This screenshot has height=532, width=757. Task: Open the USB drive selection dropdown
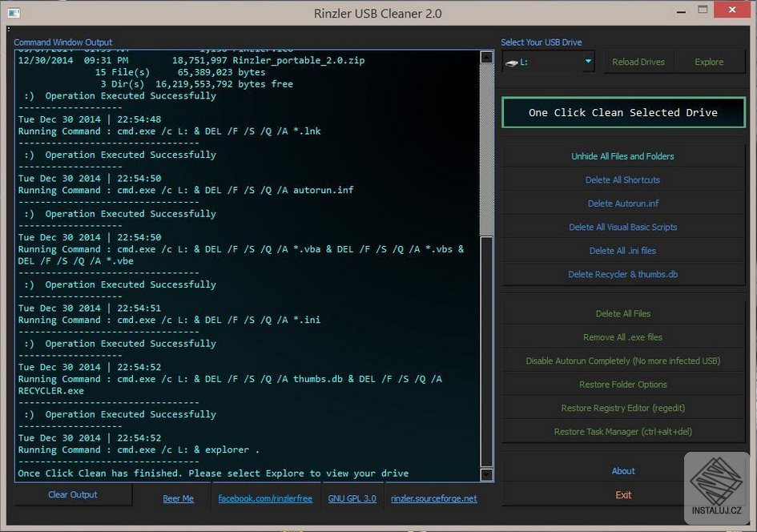pyautogui.click(x=588, y=62)
